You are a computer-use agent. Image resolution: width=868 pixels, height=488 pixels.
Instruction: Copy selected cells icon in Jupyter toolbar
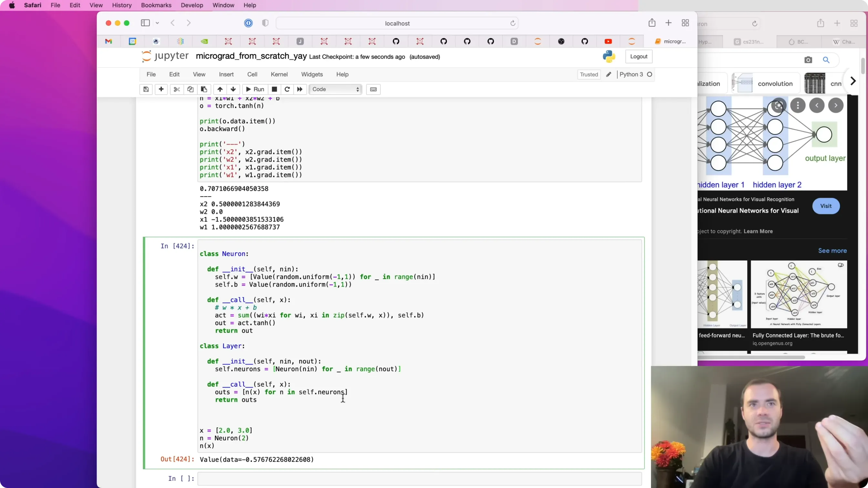(191, 89)
